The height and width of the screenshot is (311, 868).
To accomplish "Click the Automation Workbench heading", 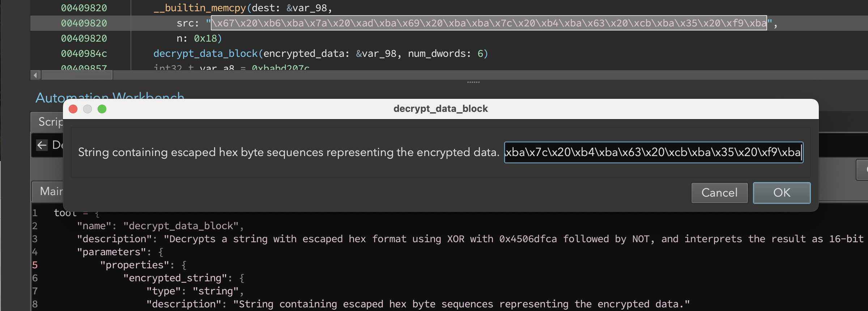I will tap(110, 97).
